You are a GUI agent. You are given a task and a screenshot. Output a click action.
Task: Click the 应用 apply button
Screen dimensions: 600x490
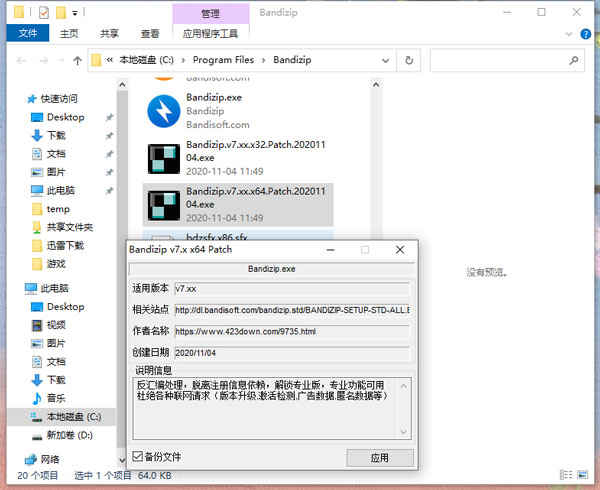pos(380,457)
